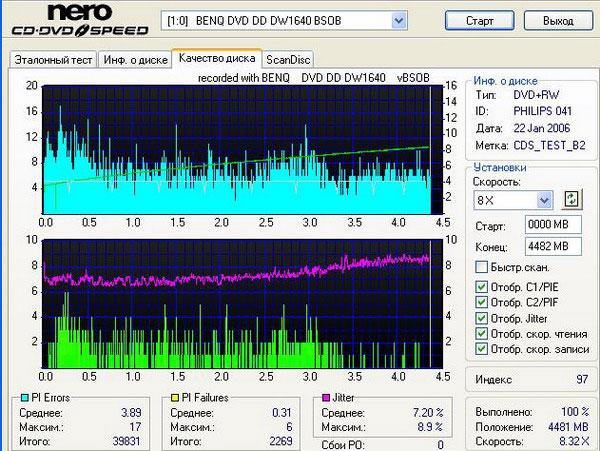Click the Выполнено value 100 %
The height and width of the screenshot is (451, 600).
575,412
